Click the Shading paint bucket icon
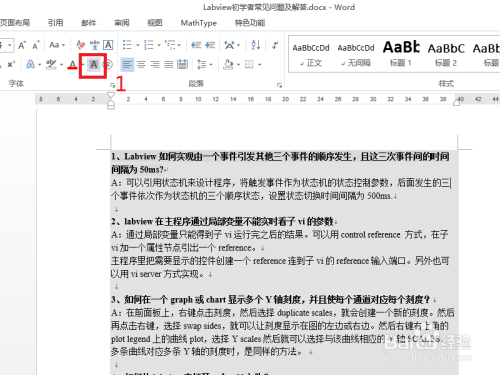The height and width of the screenshot is (375, 500). click(x=228, y=64)
